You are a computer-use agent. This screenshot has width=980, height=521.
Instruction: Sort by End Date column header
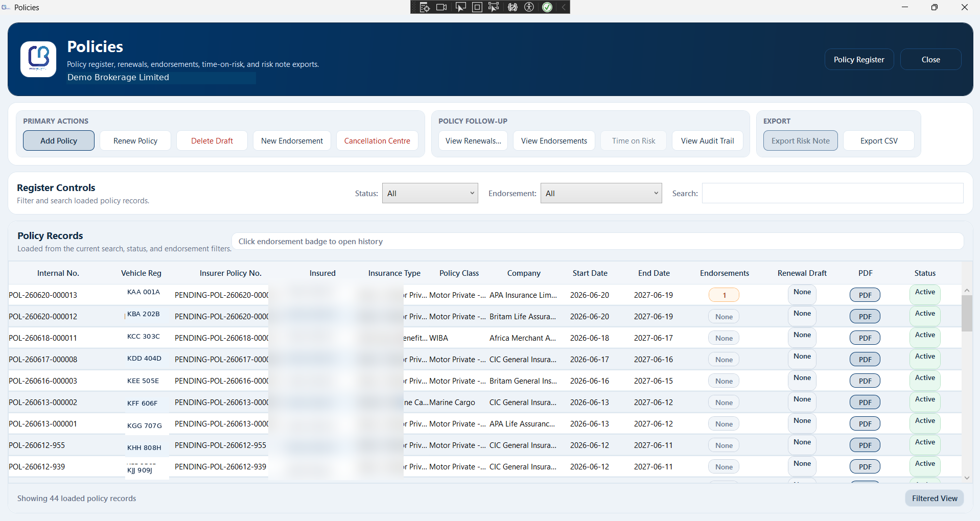tap(654, 273)
